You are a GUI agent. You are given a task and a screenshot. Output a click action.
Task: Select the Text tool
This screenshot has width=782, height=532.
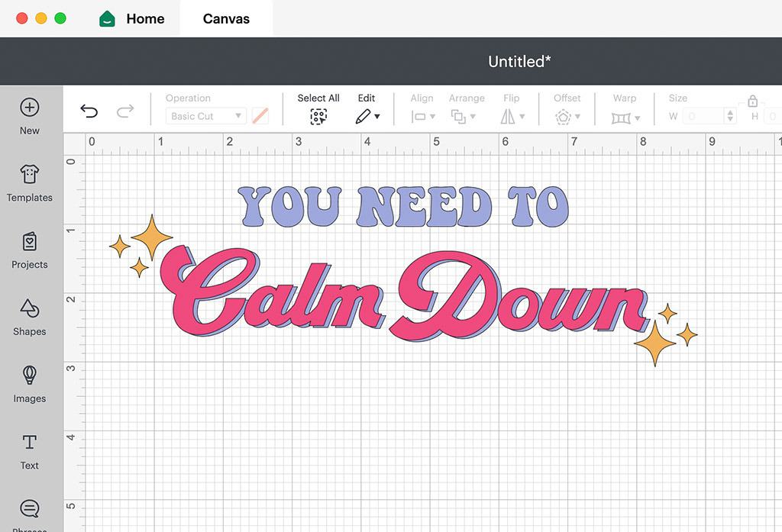(30, 442)
